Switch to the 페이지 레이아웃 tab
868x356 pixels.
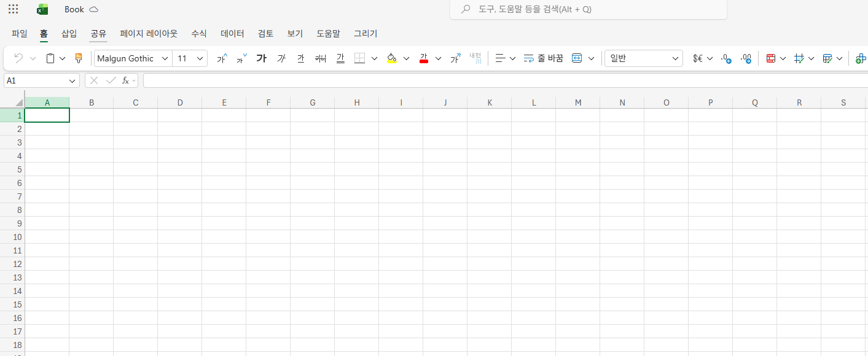(x=149, y=34)
